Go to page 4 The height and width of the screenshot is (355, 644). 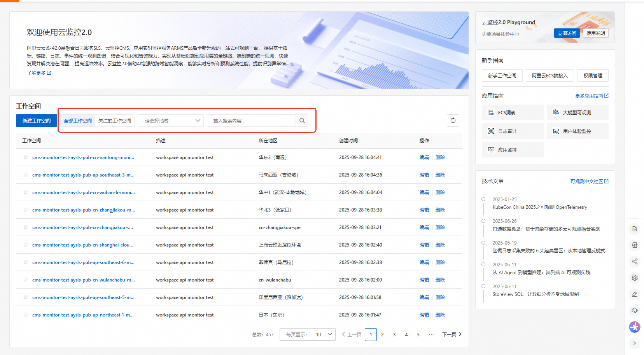coord(406,334)
